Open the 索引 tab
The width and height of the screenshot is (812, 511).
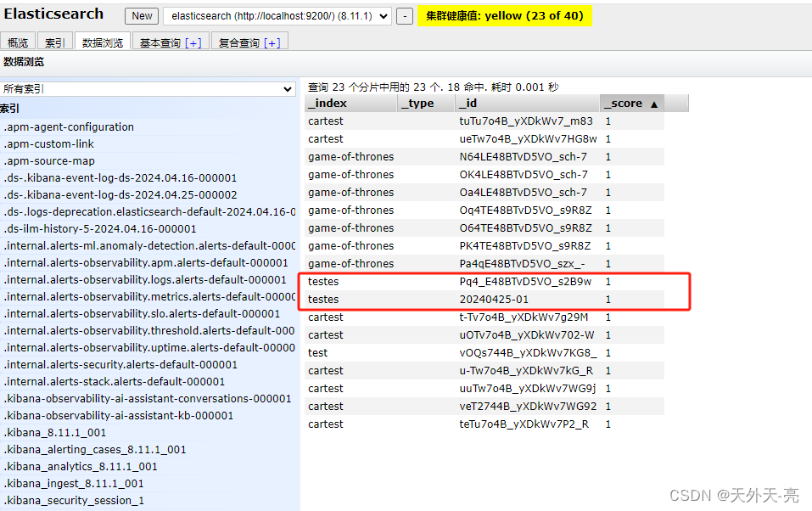[x=55, y=42]
